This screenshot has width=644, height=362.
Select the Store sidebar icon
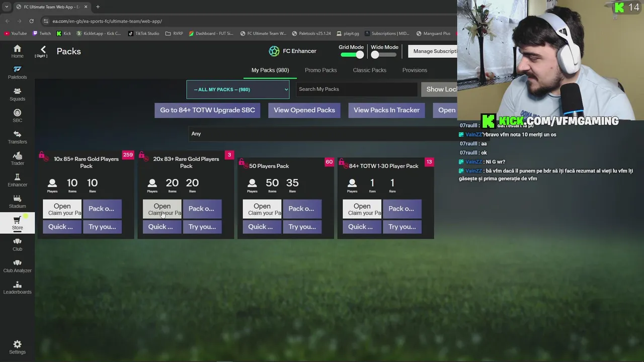pos(17,223)
